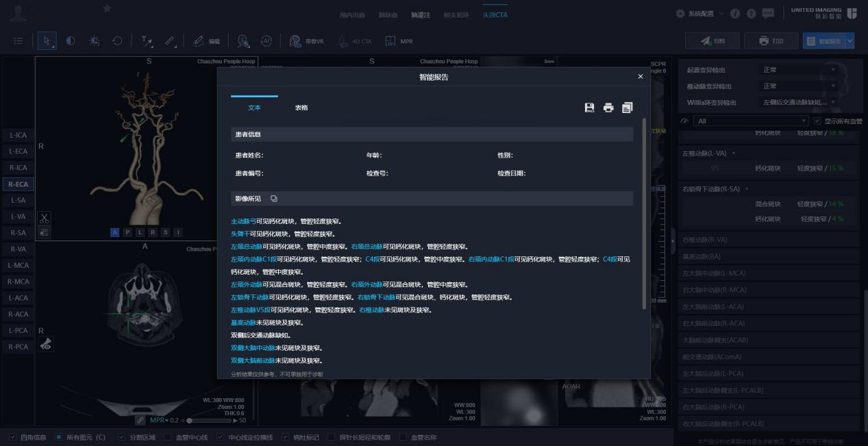Click the report dialog vertical scrollbar
The width and height of the screenshot is (868, 446).
(644, 212)
